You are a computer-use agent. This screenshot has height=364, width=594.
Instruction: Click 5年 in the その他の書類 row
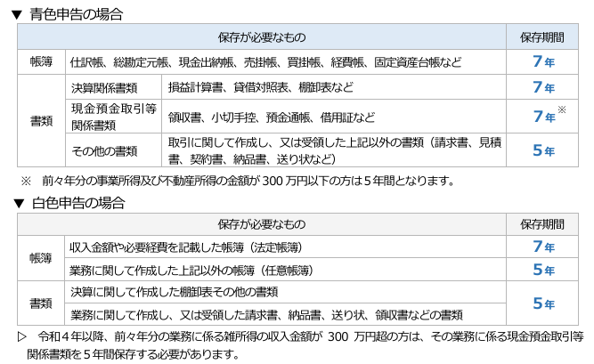point(541,150)
